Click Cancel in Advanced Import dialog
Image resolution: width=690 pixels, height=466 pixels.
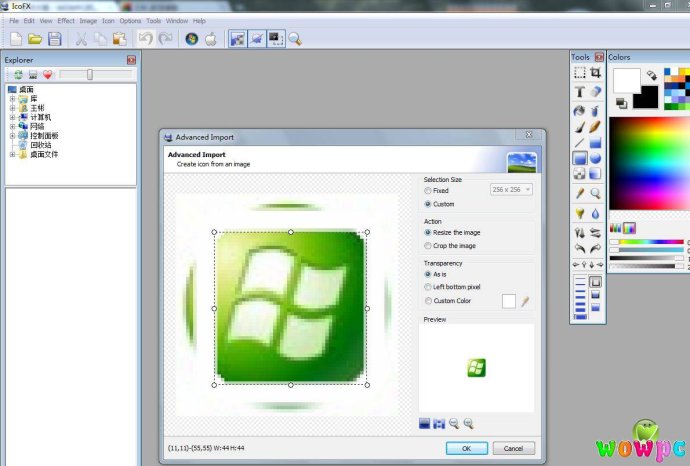pos(514,448)
